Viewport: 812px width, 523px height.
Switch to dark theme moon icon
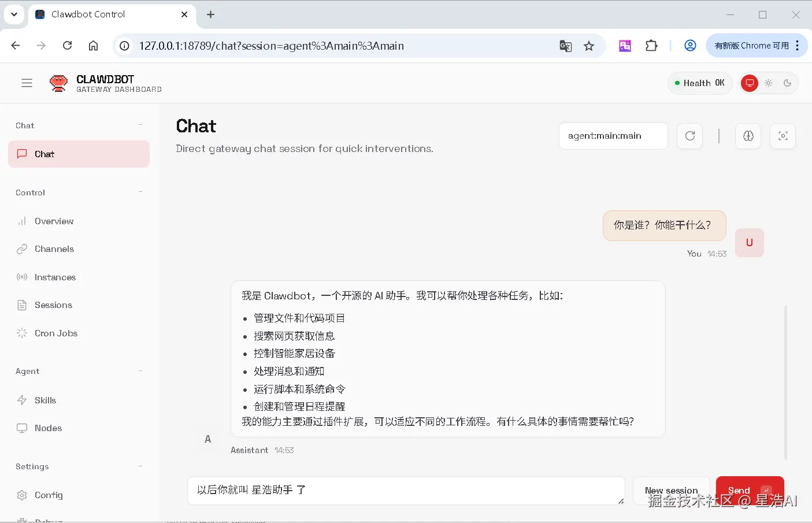coord(787,83)
